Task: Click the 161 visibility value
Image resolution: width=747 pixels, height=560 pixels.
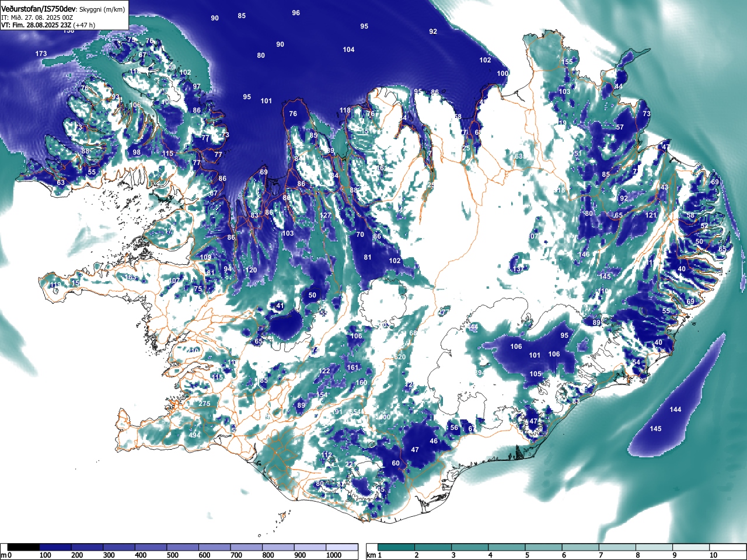Action: pyautogui.click(x=352, y=367)
